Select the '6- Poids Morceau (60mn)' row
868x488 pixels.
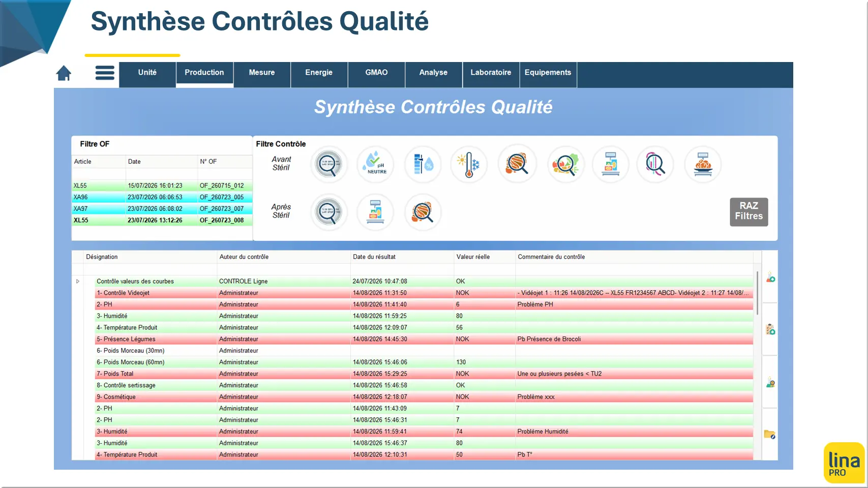(424, 362)
